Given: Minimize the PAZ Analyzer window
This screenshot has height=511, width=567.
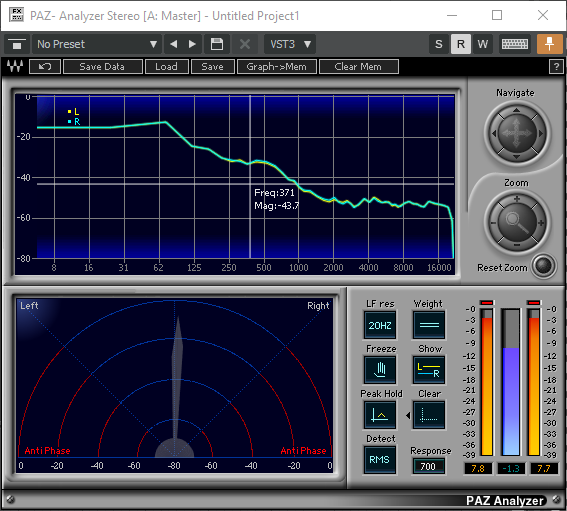Looking at the screenshot, I should [452, 15].
